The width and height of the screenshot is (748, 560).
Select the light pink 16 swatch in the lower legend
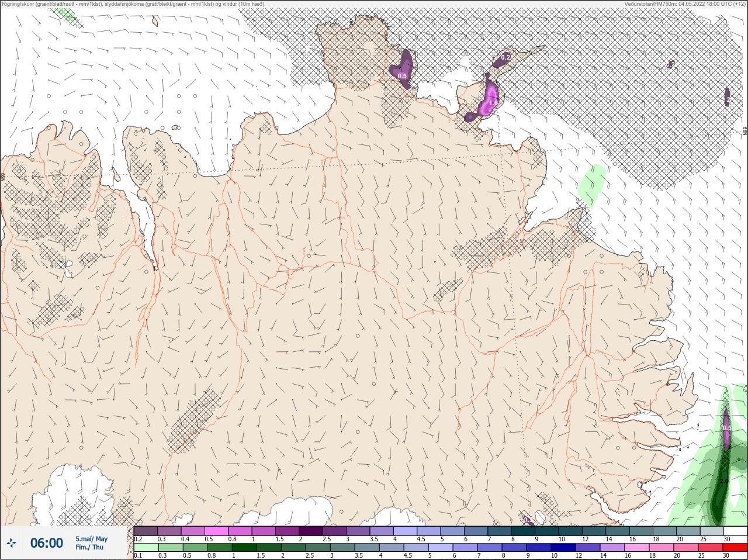click(x=636, y=548)
